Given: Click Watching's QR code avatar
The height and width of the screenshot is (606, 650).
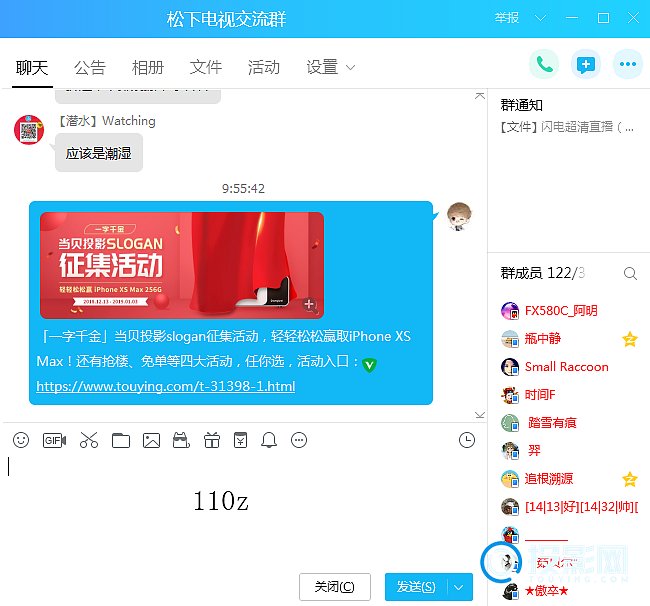Looking at the screenshot, I should (29, 130).
